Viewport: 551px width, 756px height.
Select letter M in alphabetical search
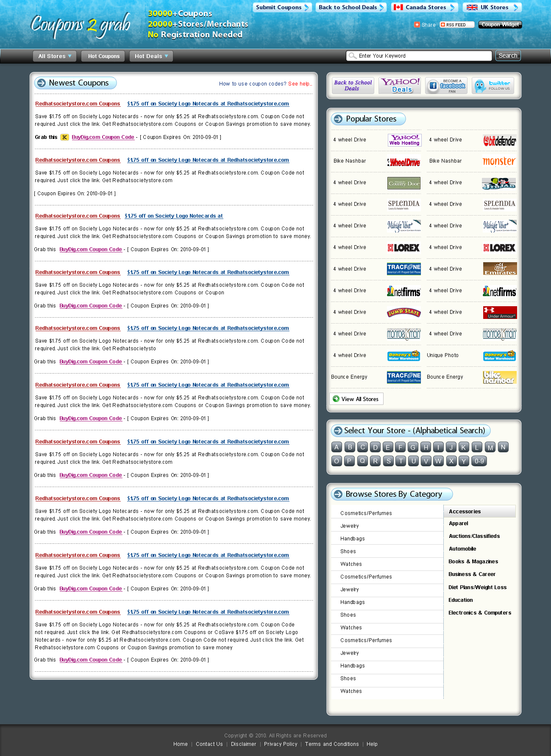tap(490, 448)
